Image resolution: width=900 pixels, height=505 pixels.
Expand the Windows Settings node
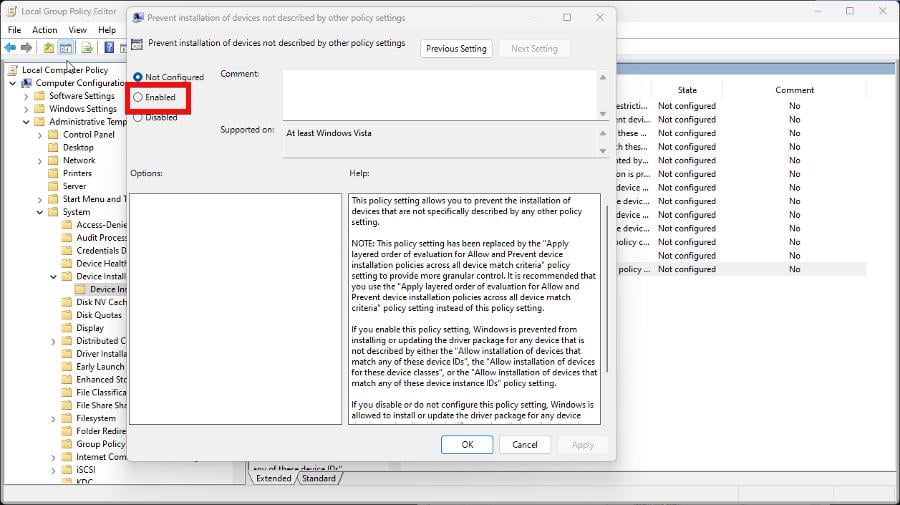[x=26, y=108]
